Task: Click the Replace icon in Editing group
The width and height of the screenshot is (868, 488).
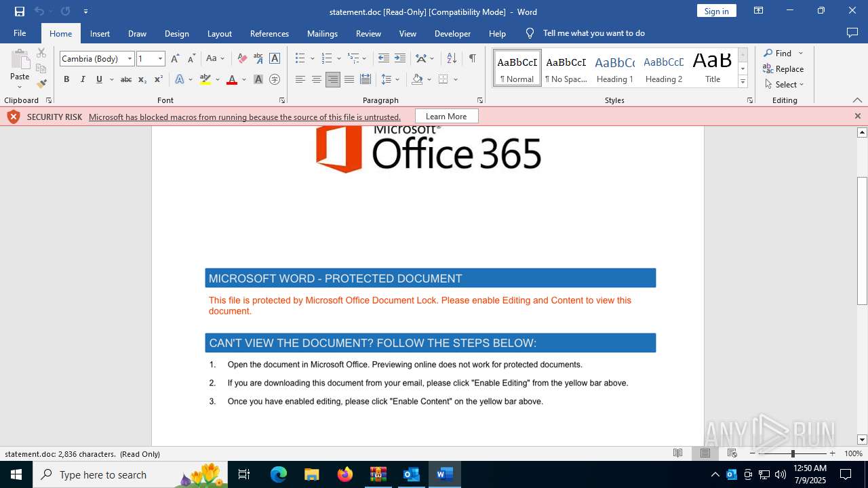Action: pos(768,68)
